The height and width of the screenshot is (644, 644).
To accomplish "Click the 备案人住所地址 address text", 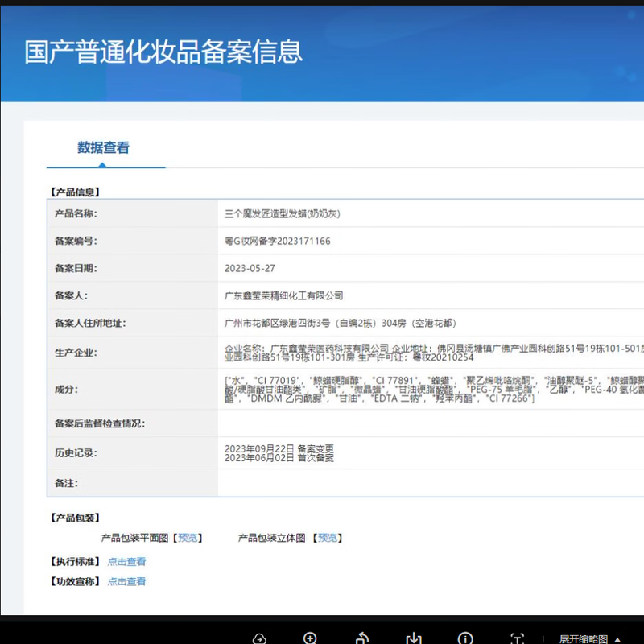I will [x=340, y=323].
